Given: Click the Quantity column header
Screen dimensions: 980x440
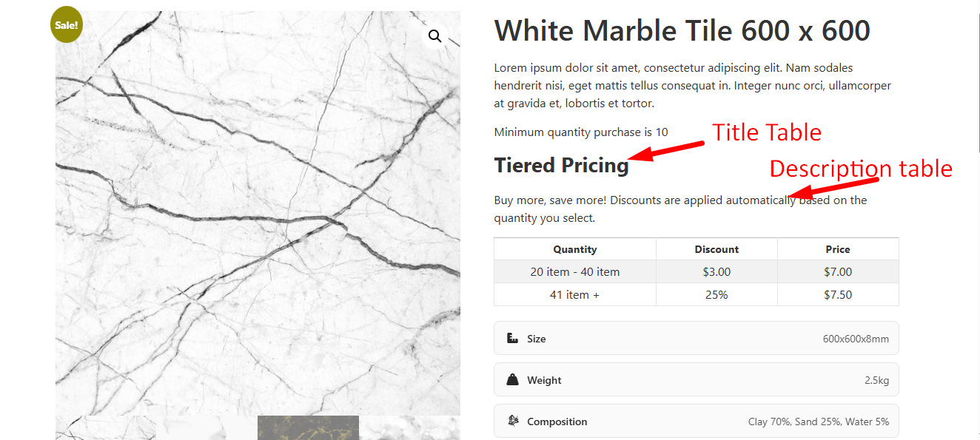Looking at the screenshot, I should pyautogui.click(x=574, y=250).
